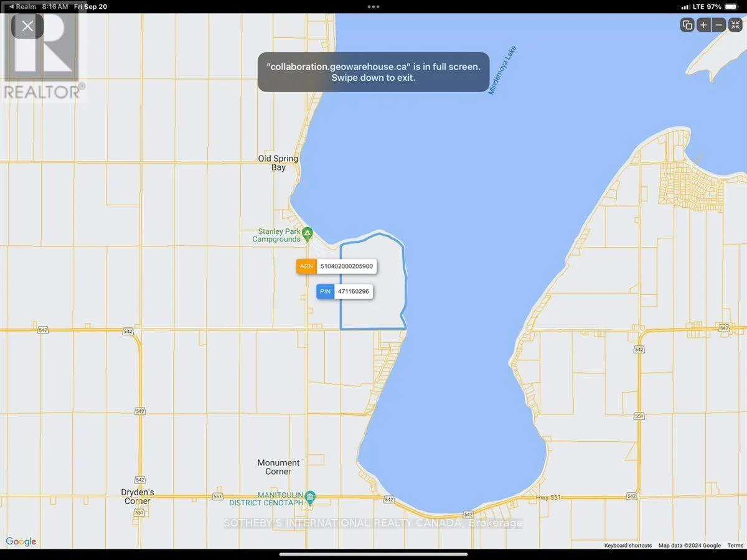Click the Google logo on the map

coord(21,542)
